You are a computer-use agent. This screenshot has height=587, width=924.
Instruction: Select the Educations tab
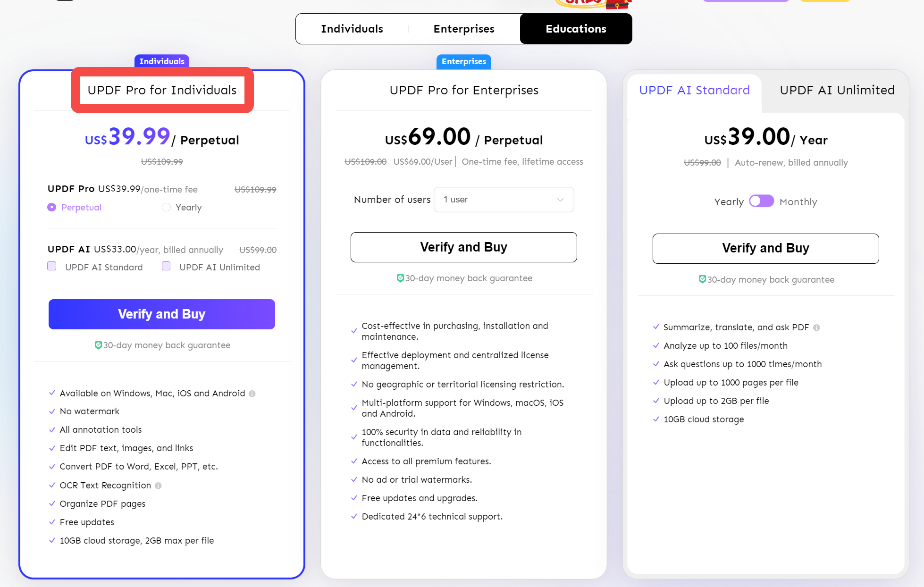576,29
